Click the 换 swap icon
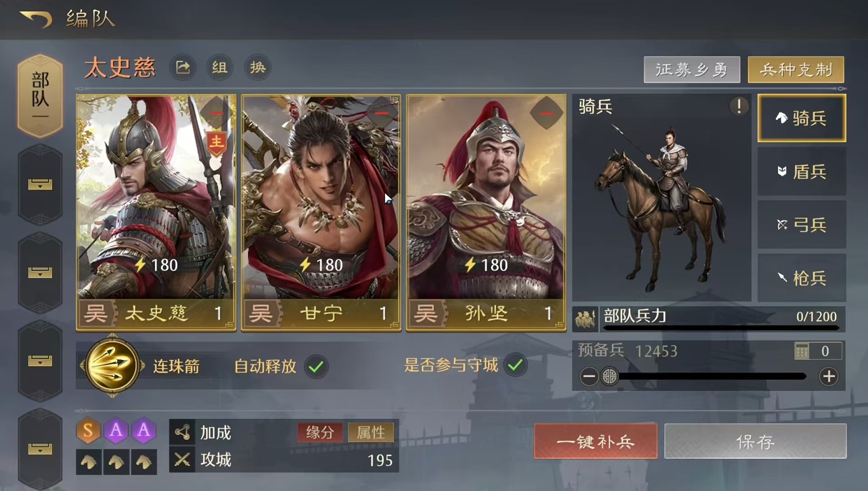868x491 pixels. pyautogui.click(x=258, y=68)
